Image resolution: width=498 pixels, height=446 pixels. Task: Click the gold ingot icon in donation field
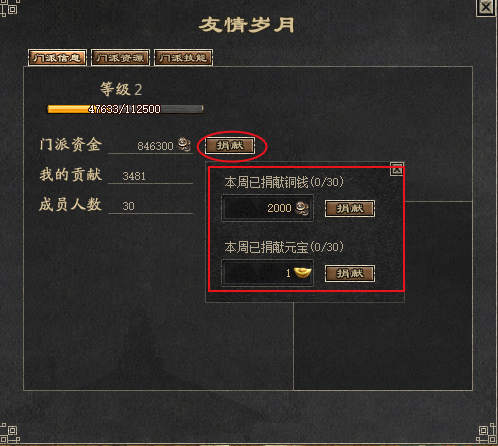(302, 273)
